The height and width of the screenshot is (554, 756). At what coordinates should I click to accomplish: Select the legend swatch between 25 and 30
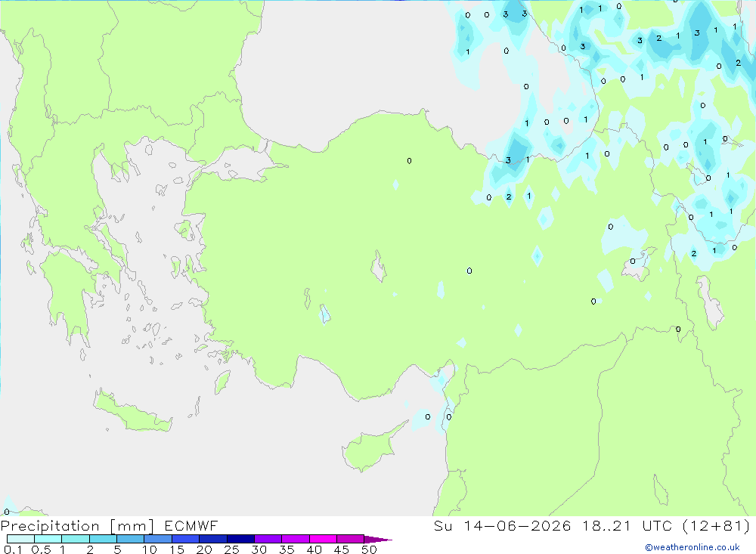240,539
